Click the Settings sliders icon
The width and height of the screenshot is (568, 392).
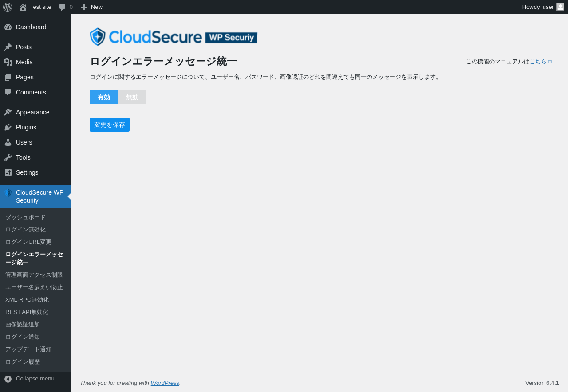tap(8, 172)
